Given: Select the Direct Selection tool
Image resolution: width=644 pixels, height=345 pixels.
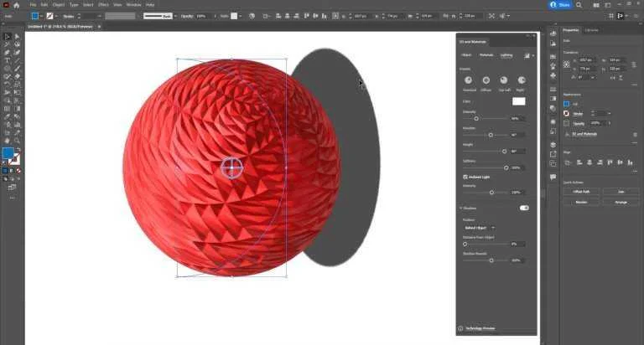Looking at the screenshot, I should [17, 37].
